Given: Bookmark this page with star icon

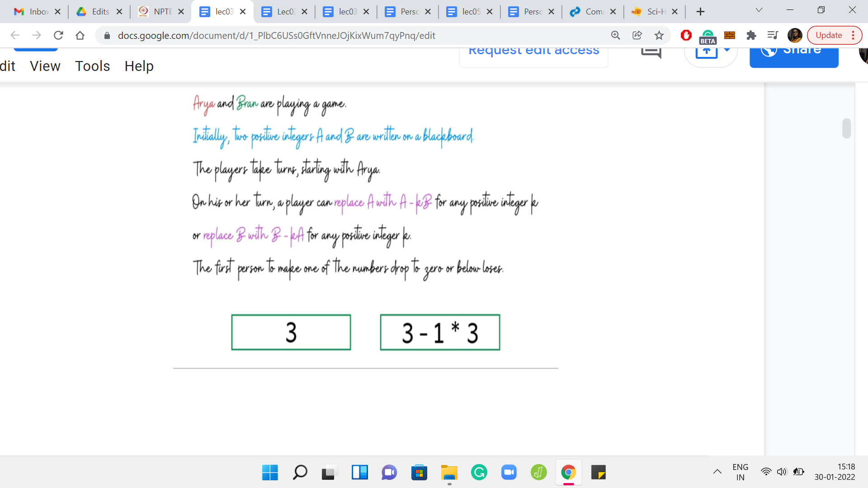Looking at the screenshot, I should click(659, 35).
